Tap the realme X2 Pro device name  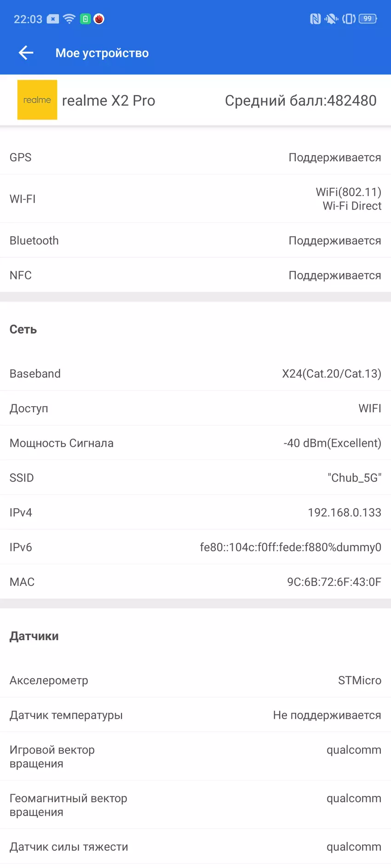pos(109,101)
